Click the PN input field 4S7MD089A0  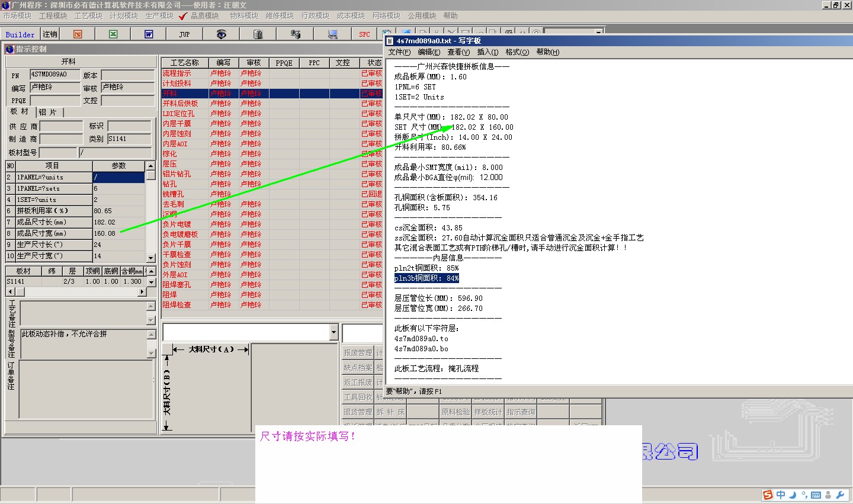[x=54, y=75]
